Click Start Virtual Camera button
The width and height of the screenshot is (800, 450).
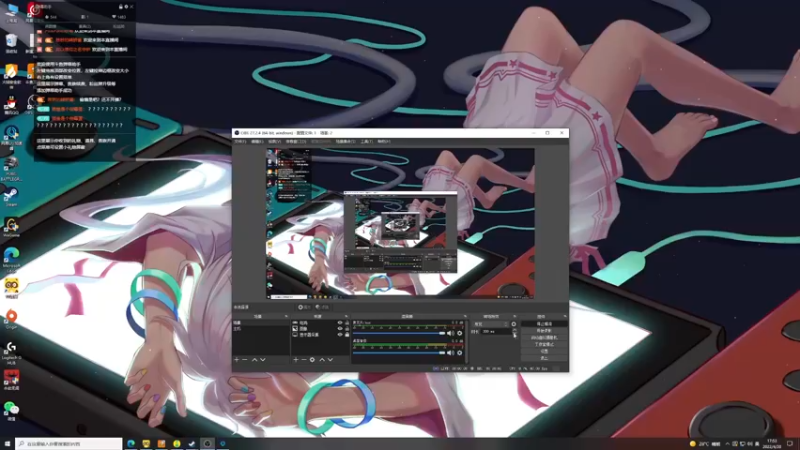[x=544, y=337]
